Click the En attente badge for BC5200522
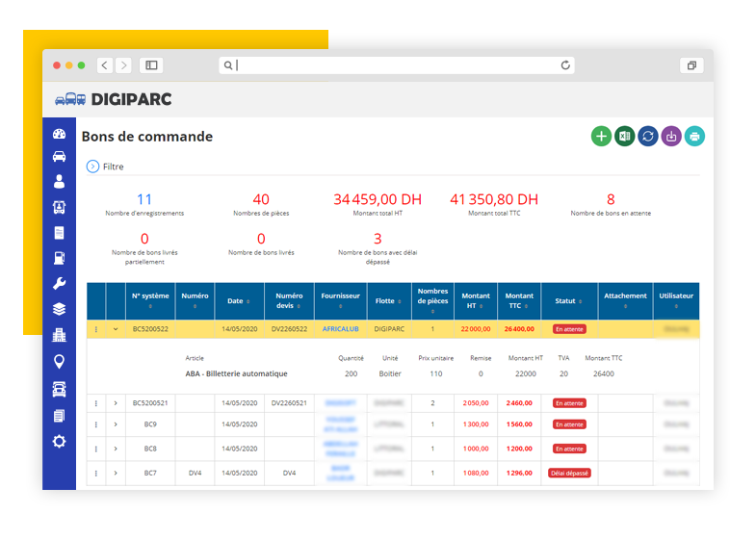The height and width of the screenshot is (539, 756). [569, 329]
